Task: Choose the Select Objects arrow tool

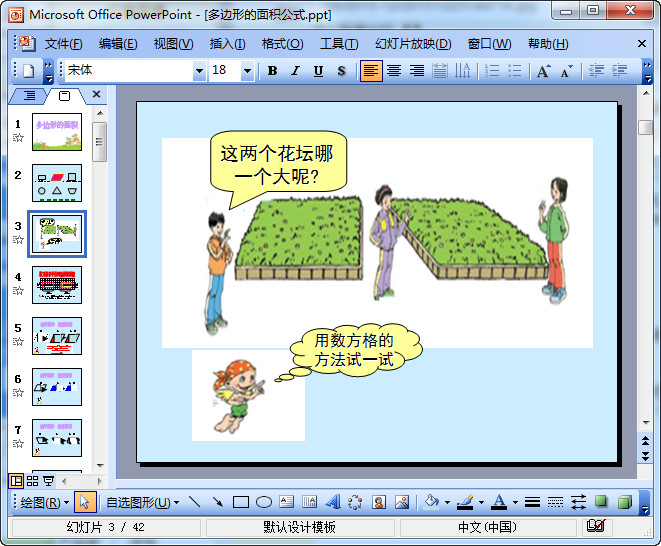Action: 85,502
